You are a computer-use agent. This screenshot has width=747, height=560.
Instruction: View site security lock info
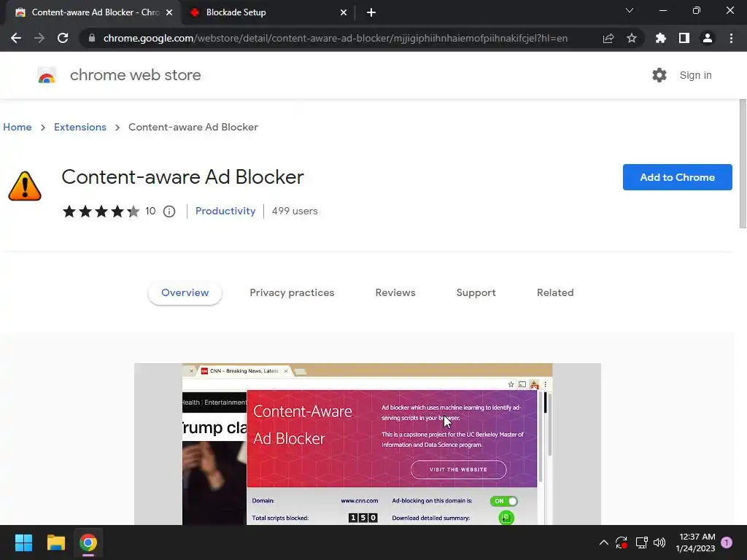91,38
